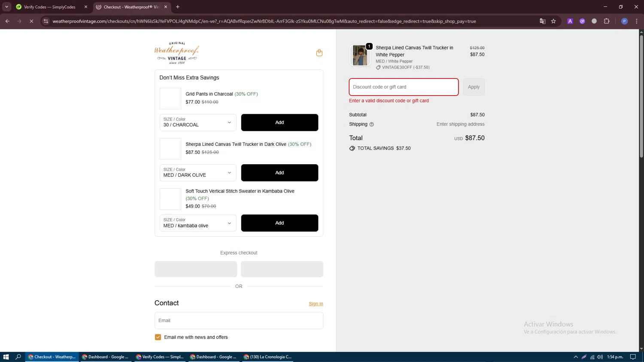Image resolution: width=644 pixels, height=362 pixels.
Task: Click the 'MED / White Pepper' variant text
Action: (394, 61)
